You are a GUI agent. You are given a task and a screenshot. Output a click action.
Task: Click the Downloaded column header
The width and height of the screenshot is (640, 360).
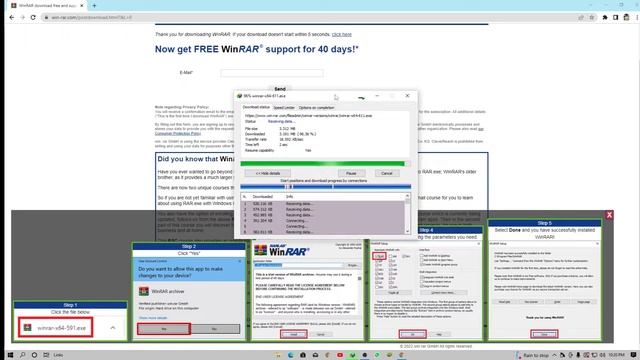pyautogui.click(x=262, y=197)
